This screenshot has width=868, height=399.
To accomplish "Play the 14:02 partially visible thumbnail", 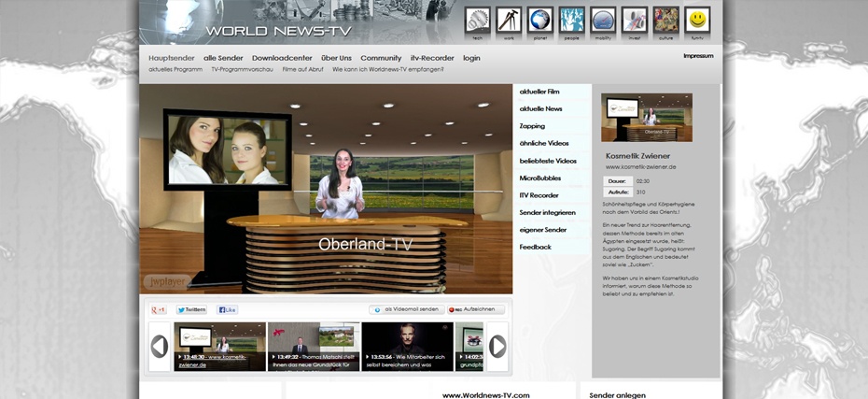I will tap(469, 347).
